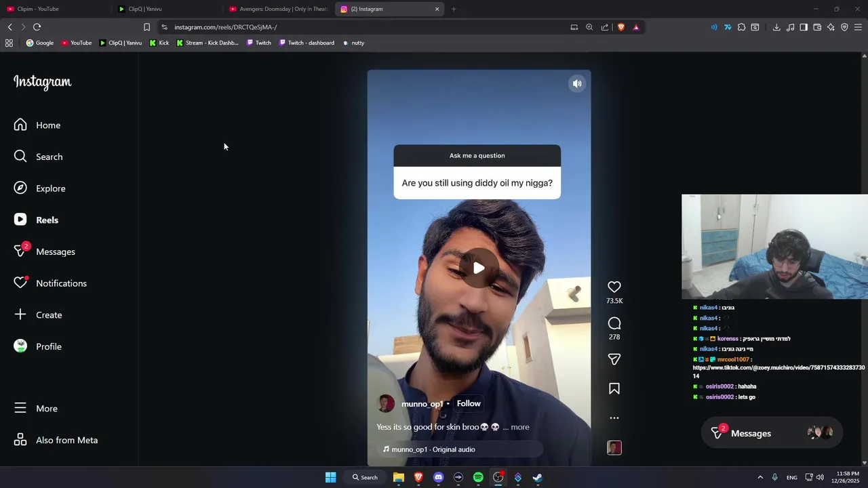Like the reel with heart icon
Image resolution: width=868 pixels, height=488 pixels.
(x=614, y=287)
